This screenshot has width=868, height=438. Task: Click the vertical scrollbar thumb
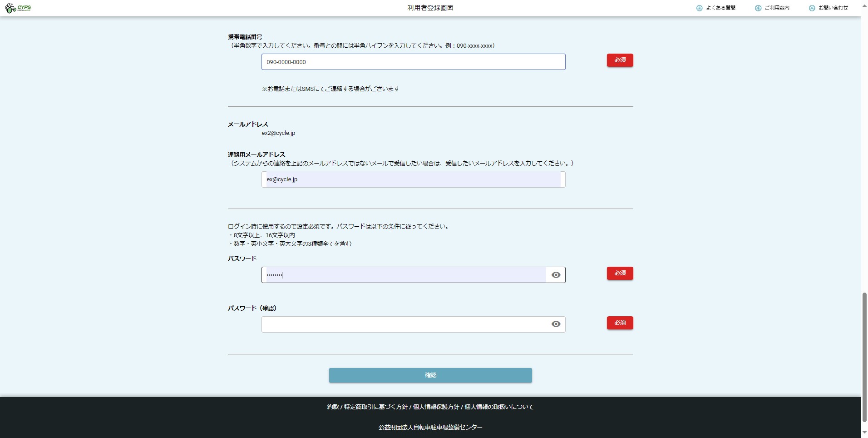click(864, 357)
